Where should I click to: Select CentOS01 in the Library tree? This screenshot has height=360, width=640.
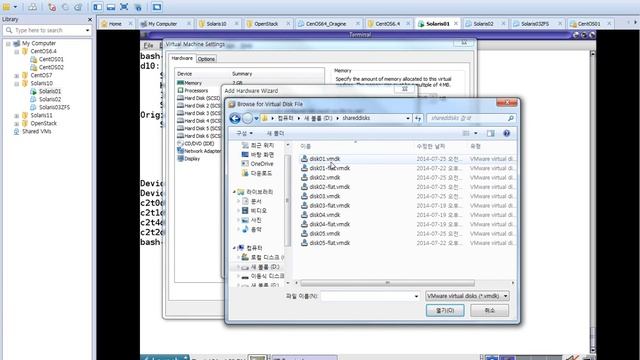(51, 59)
